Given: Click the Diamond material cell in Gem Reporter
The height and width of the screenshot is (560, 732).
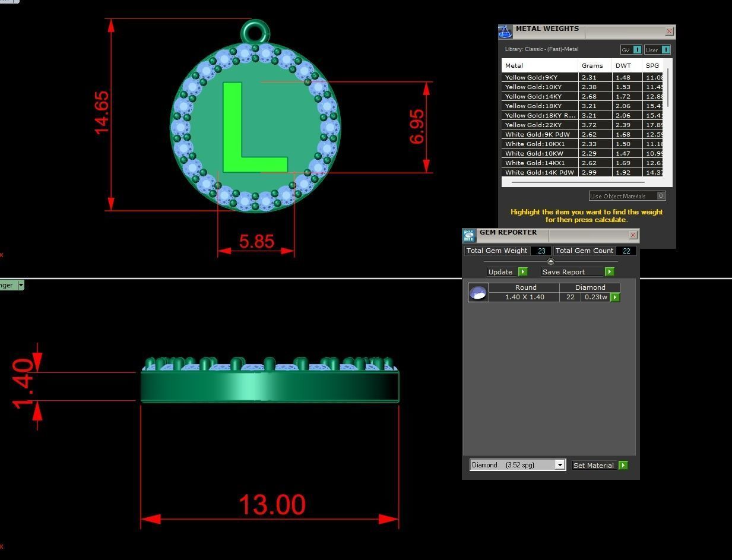Looking at the screenshot, I should point(590,287).
